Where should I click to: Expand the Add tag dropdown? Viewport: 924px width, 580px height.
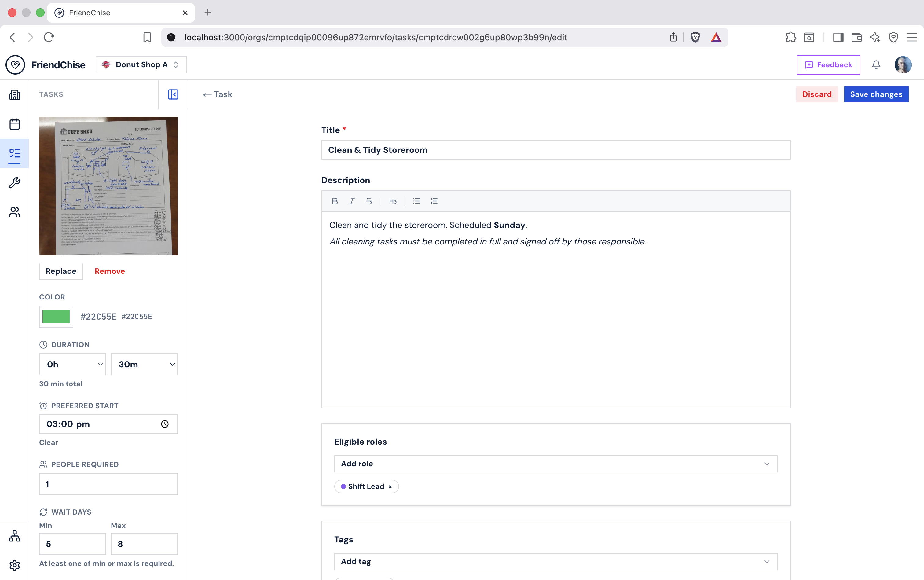(x=556, y=562)
